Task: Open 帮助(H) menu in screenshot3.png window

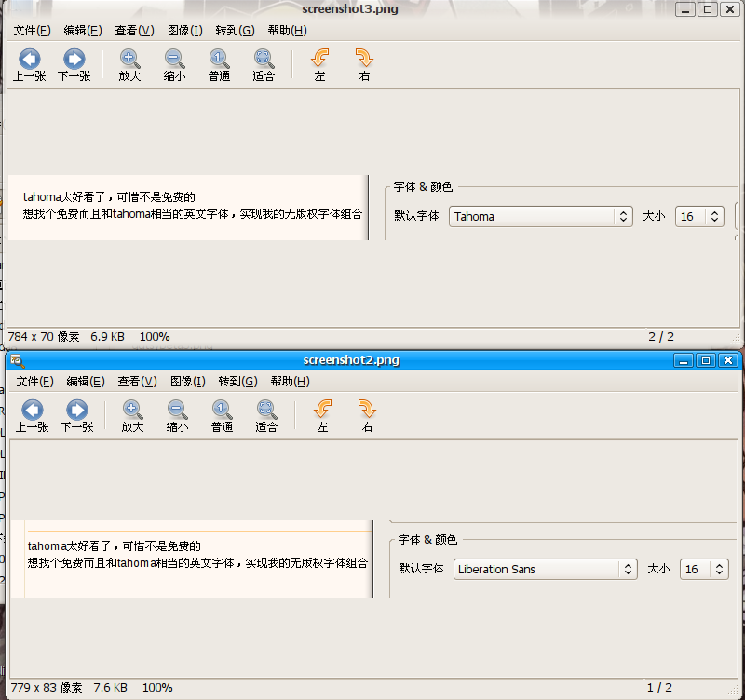Action: click(287, 31)
